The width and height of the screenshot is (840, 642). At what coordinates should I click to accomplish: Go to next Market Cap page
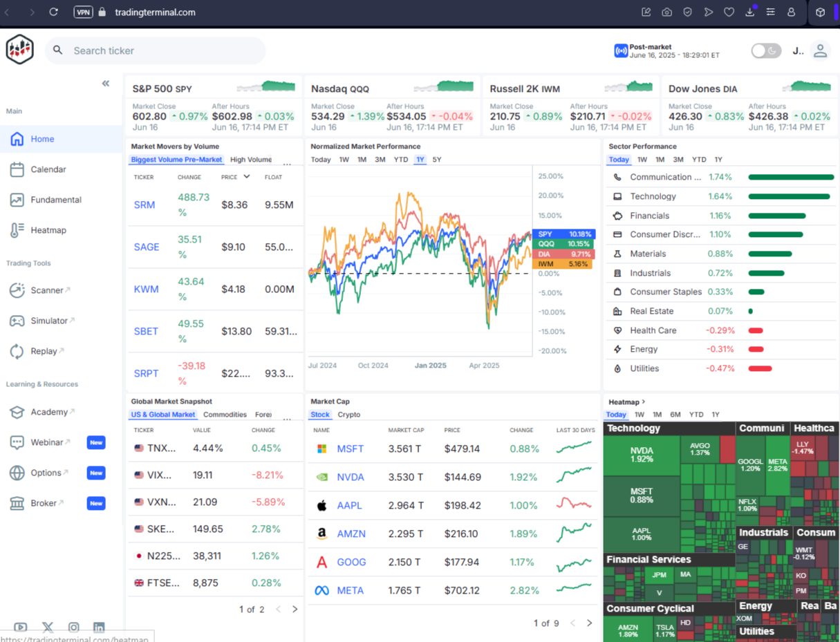click(589, 623)
